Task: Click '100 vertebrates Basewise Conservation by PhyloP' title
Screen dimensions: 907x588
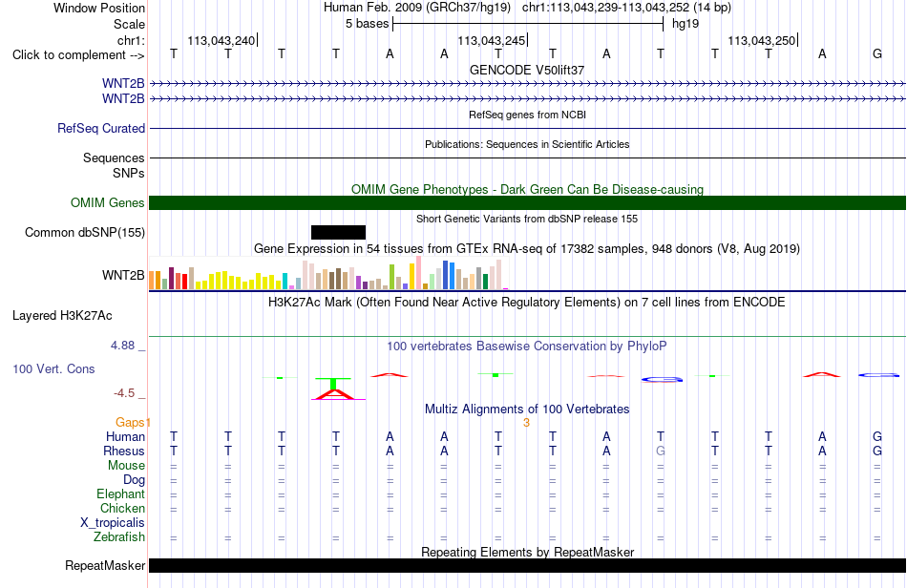Action: click(x=527, y=346)
